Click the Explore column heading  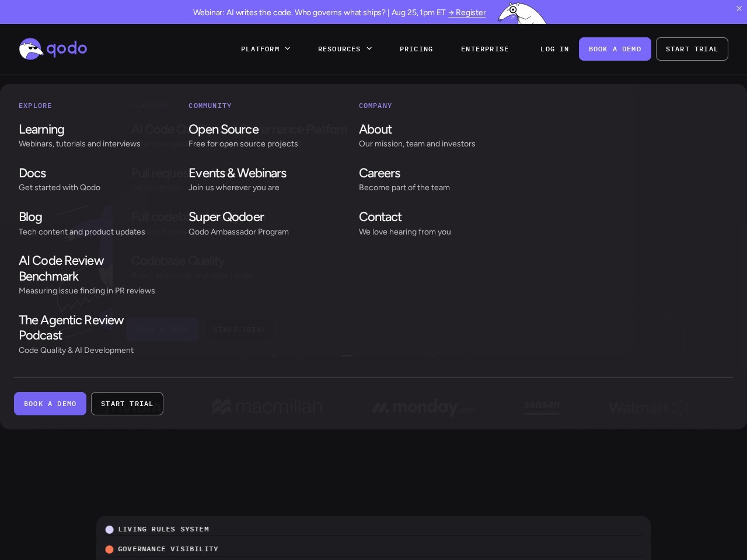pos(35,106)
